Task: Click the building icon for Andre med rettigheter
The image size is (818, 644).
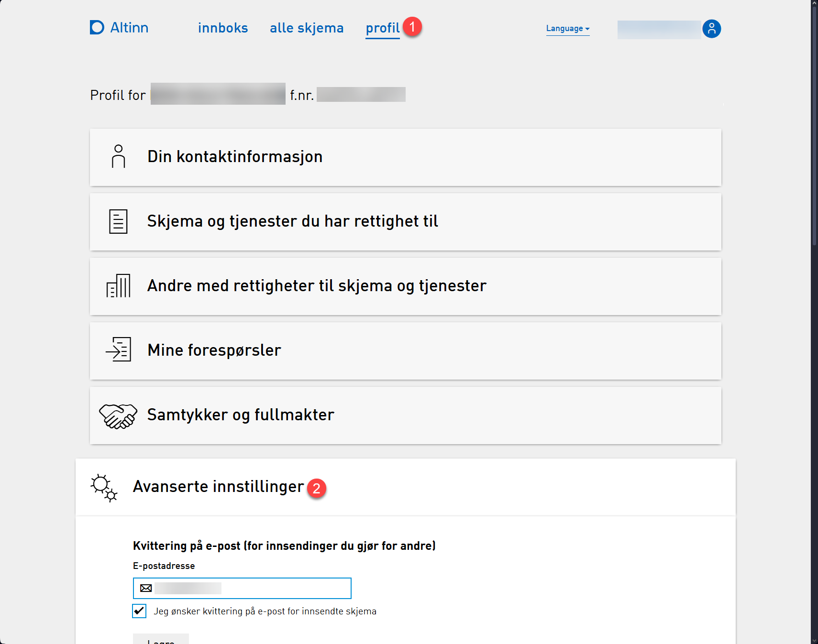Action: 118,286
